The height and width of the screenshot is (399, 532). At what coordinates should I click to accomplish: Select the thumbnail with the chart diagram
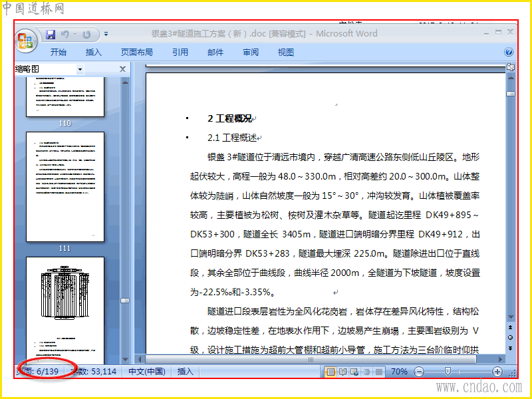65,311
